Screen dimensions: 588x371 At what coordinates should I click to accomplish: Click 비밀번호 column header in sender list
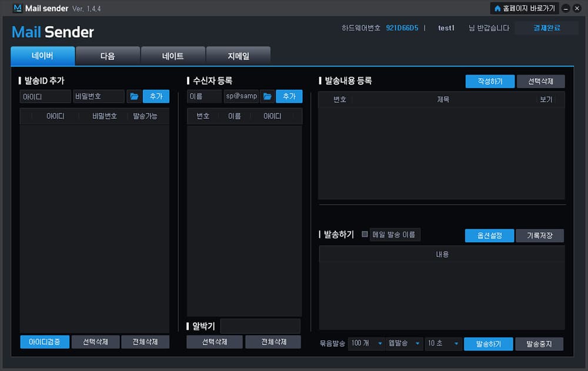click(105, 116)
